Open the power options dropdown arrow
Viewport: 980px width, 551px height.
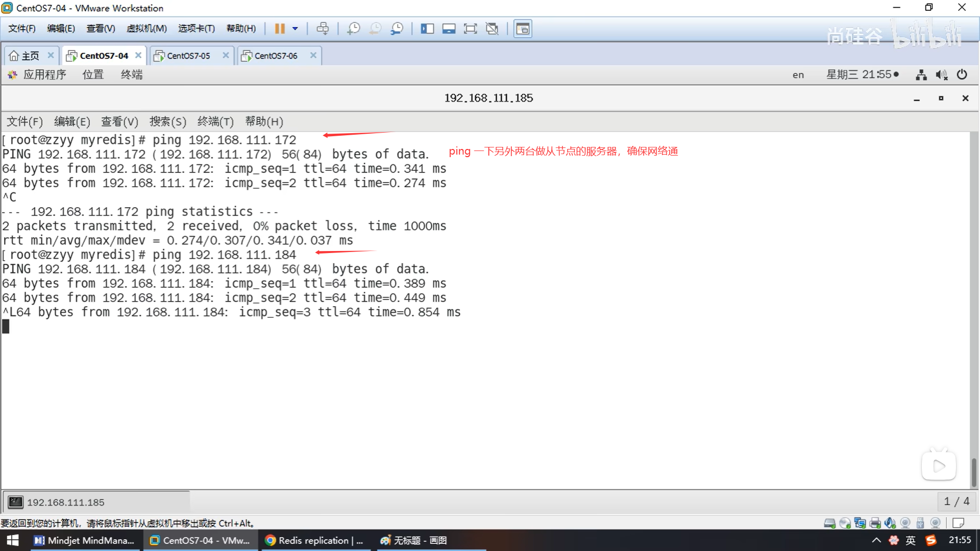pos(295,29)
